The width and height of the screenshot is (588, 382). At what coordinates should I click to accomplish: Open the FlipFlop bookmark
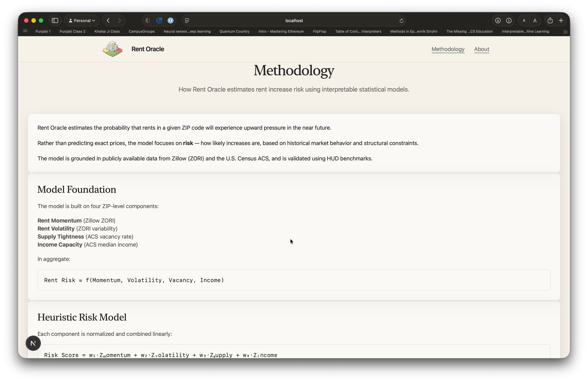[319, 31]
